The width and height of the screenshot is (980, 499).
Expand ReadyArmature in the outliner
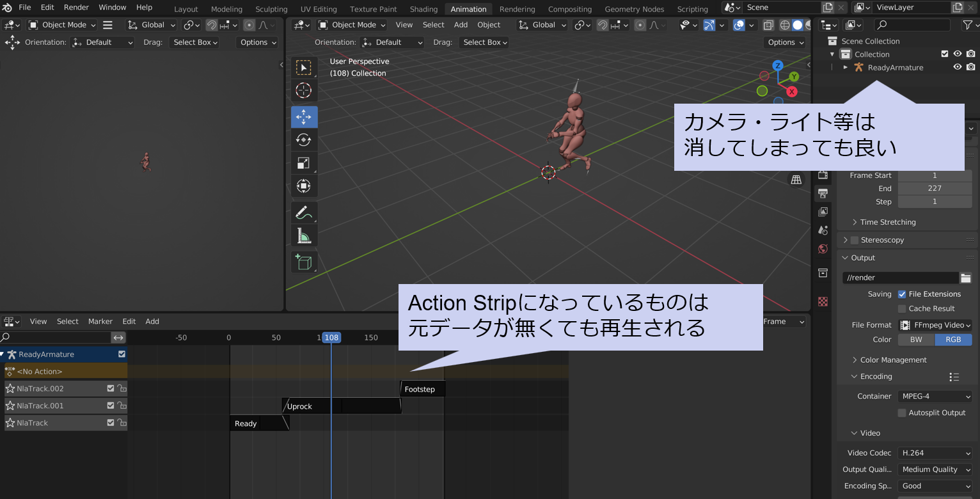[846, 67]
